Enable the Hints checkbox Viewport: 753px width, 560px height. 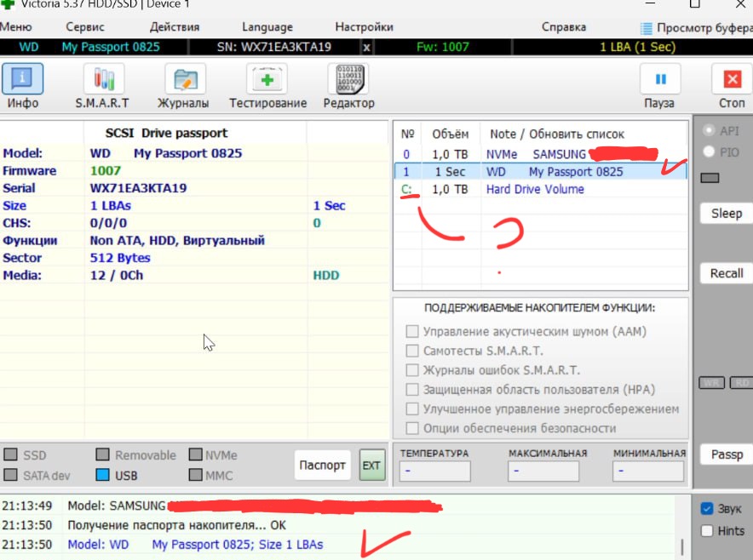tap(706, 531)
